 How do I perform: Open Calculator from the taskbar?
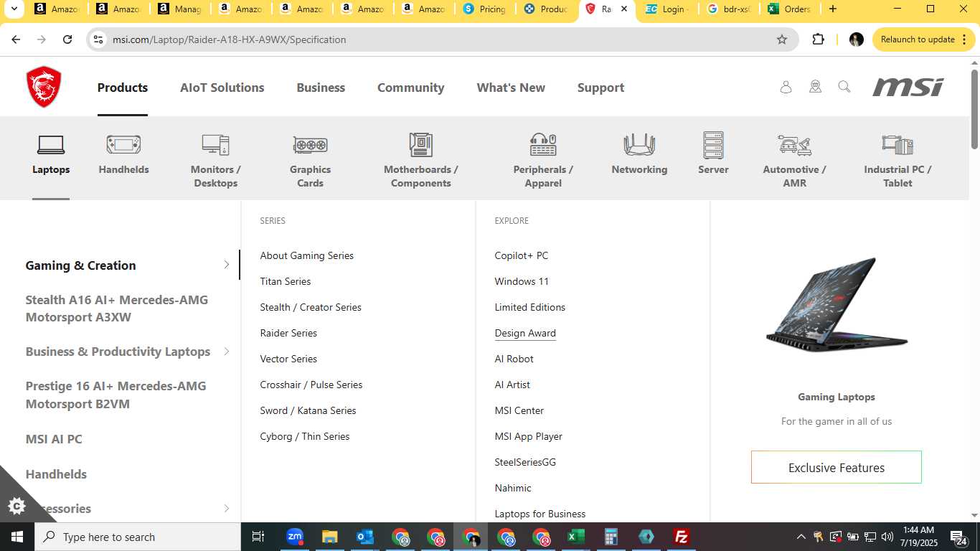coord(611,537)
